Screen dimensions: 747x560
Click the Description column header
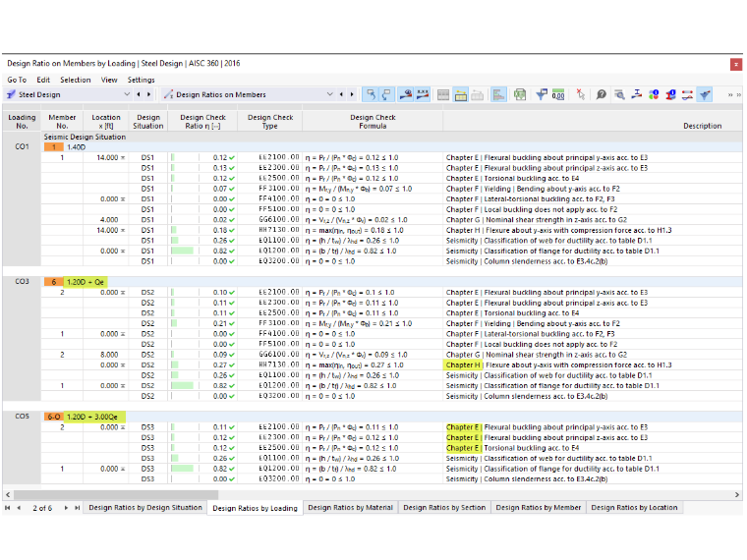(592, 122)
